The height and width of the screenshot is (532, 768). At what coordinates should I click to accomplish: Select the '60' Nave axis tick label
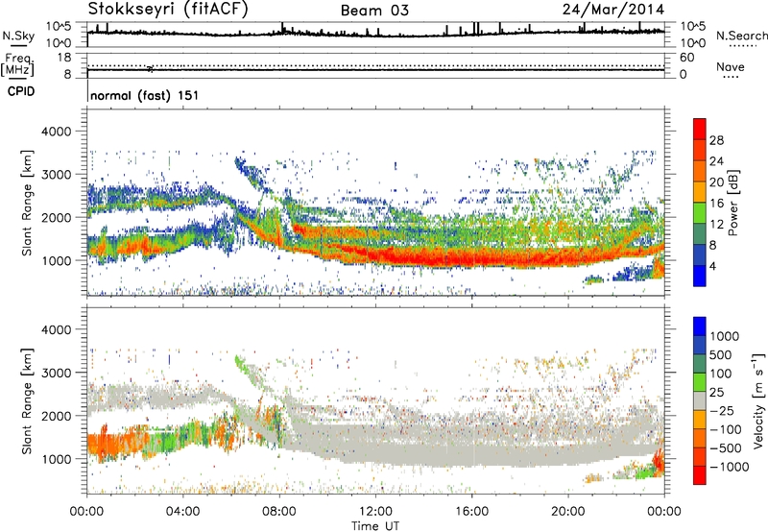click(x=686, y=58)
